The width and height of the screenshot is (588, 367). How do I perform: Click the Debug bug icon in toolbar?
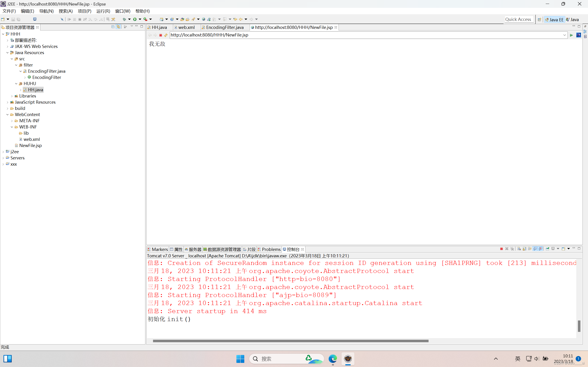(124, 19)
